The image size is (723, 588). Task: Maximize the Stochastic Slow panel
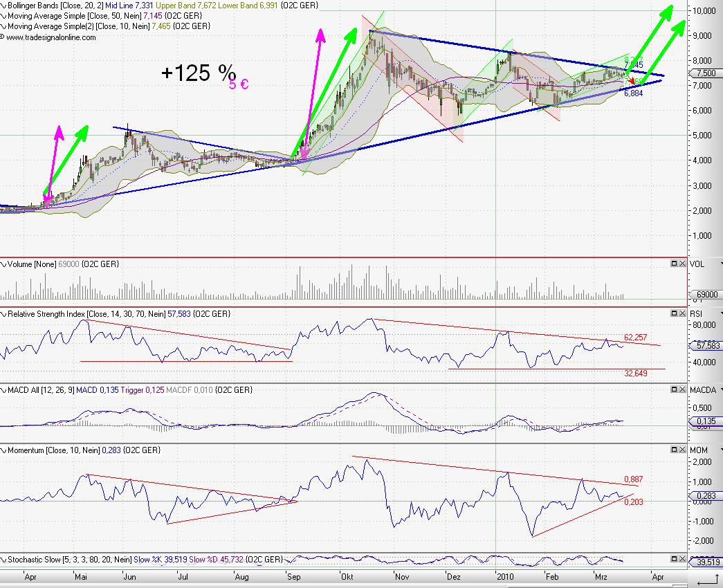673,558
